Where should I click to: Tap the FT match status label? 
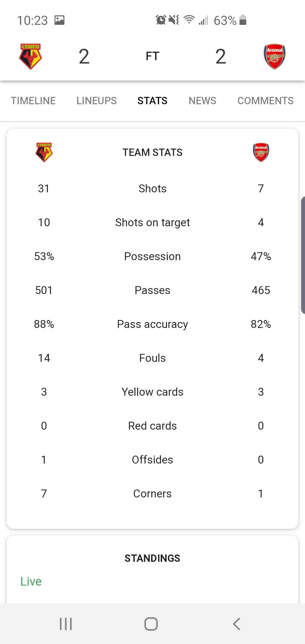152,56
